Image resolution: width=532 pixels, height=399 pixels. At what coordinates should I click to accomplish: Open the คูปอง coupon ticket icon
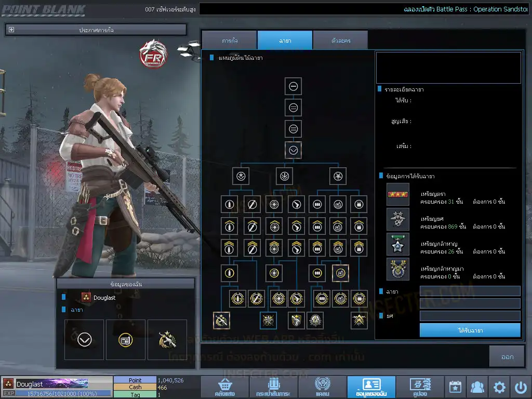(x=419, y=387)
